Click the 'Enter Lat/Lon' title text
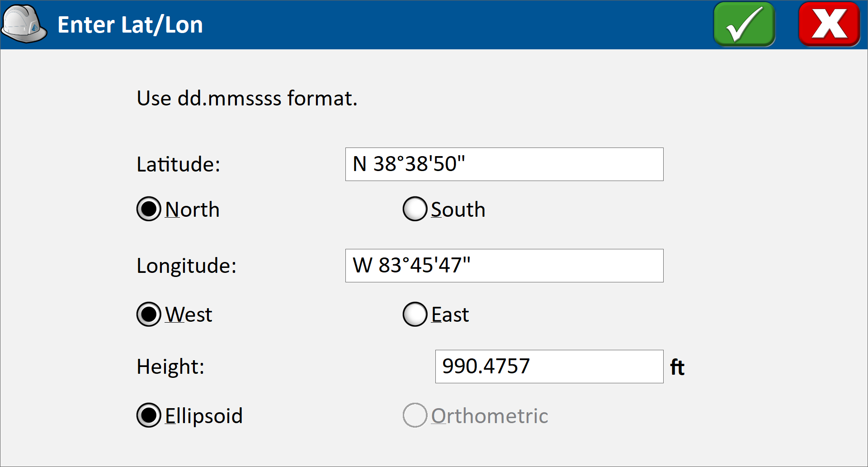Image resolution: width=868 pixels, height=467 pixels. [x=130, y=25]
